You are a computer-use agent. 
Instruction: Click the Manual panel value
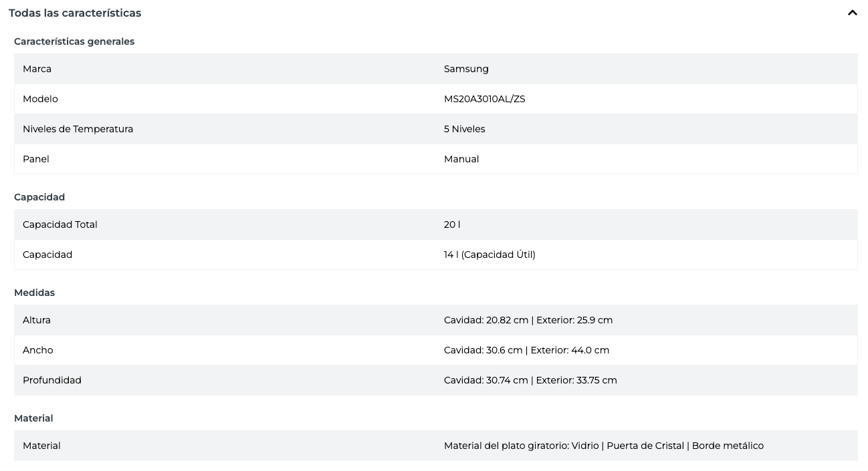[x=461, y=159]
